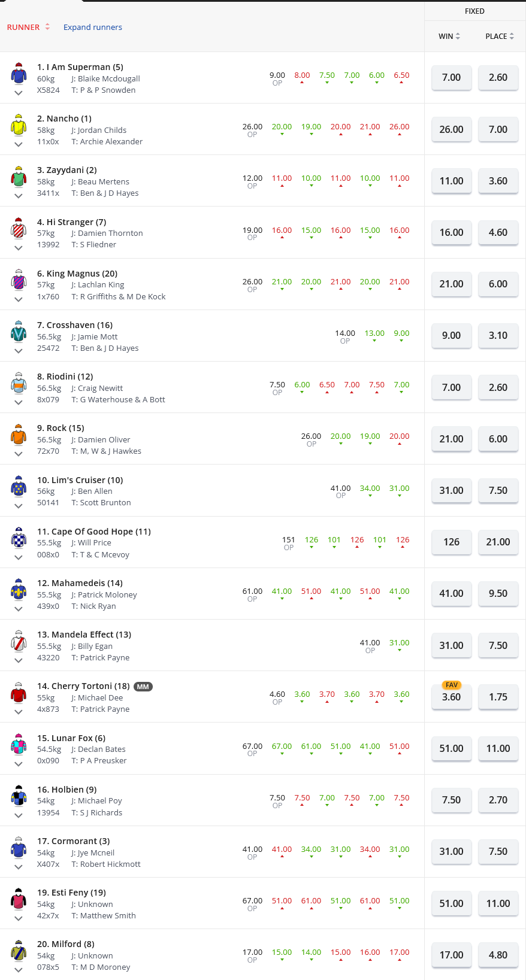This screenshot has width=526, height=980.
Task: Click Nancho yellow jockey silks icon
Action: [x=19, y=126]
